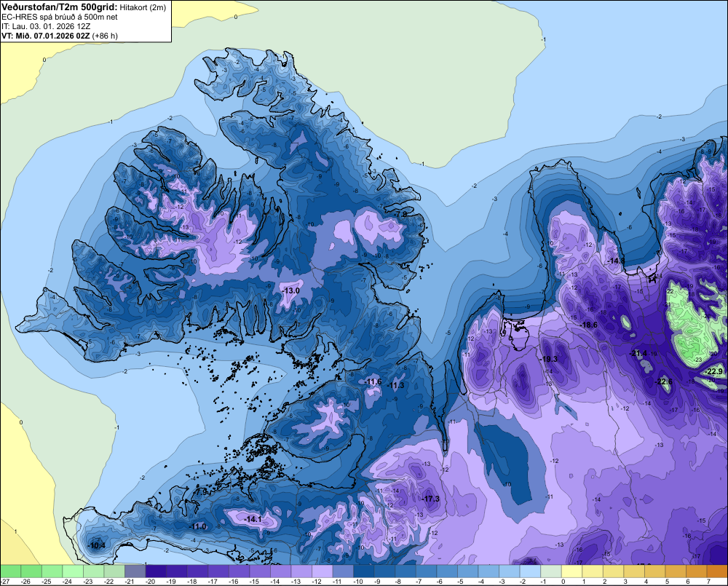This screenshot has height=586, width=728.
Task: Select the 4 golden legend swatch
Action: coord(655,571)
